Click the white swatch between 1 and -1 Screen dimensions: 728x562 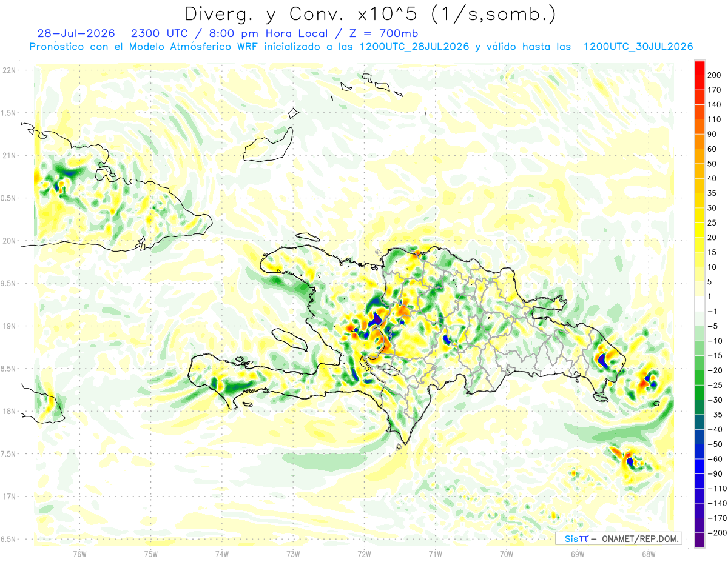pos(700,304)
